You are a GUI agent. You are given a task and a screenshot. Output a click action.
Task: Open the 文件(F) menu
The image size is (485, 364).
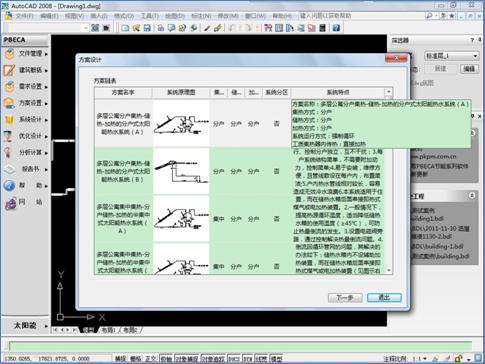(x=25, y=16)
